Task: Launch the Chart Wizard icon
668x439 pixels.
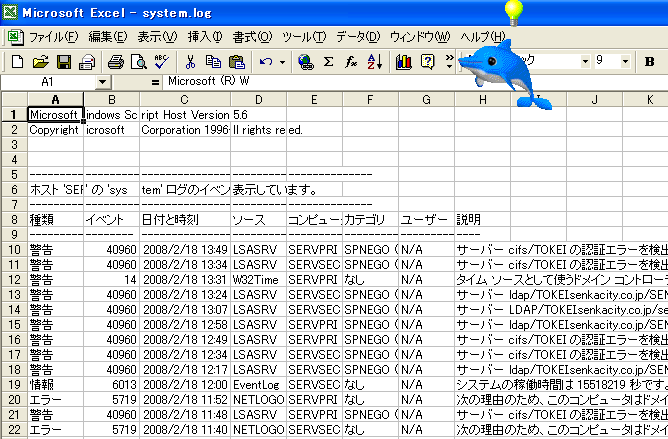Action: tap(403, 62)
